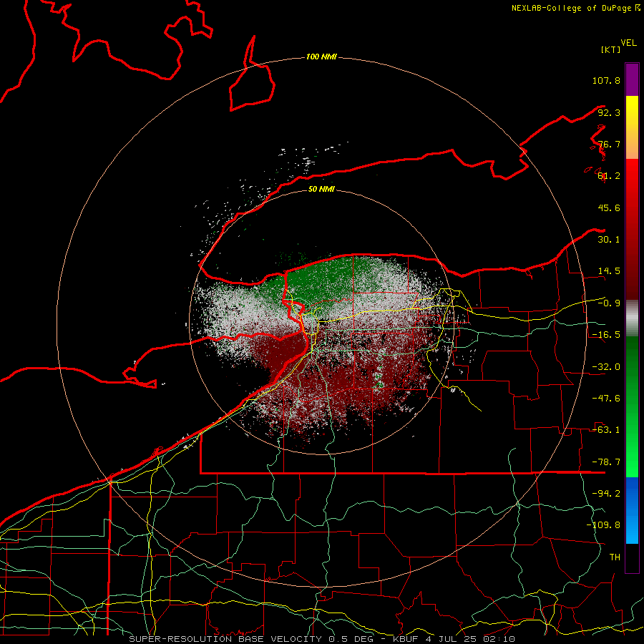
Task: Click the blue segment of the velocity color bar
Action: [x=632, y=510]
